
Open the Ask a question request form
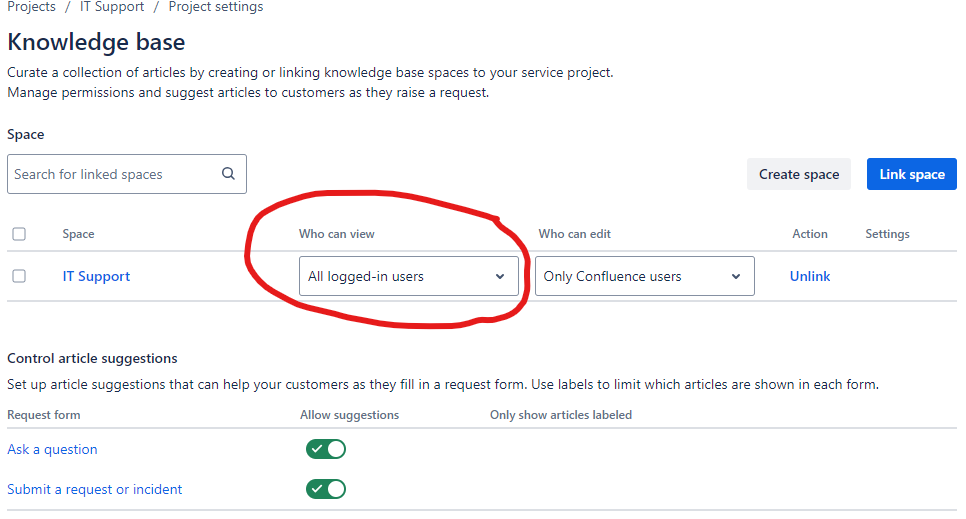52,449
